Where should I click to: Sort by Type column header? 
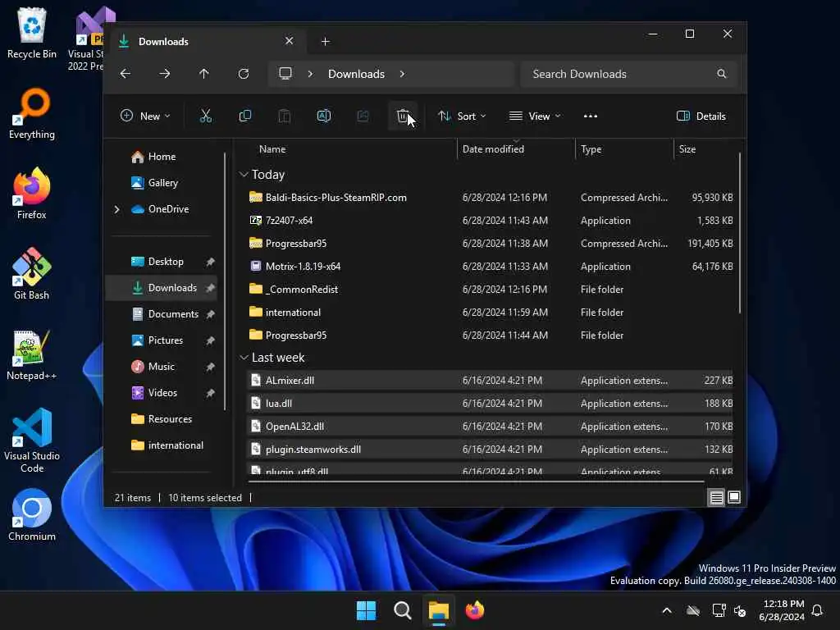click(x=624, y=149)
